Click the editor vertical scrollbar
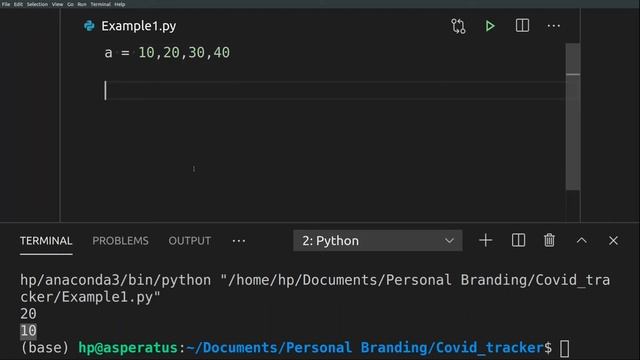The width and height of the screenshot is (640, 360). coord(573,117)
